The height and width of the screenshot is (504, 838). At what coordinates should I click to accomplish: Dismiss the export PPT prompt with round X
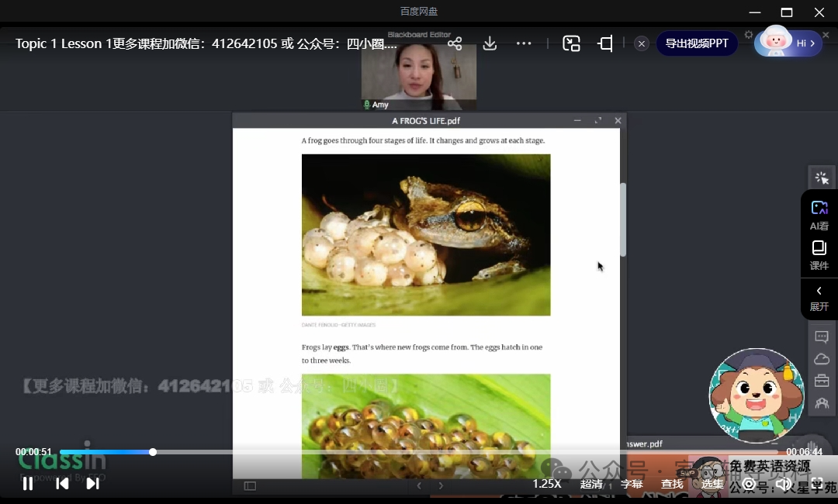coord(642,43)
